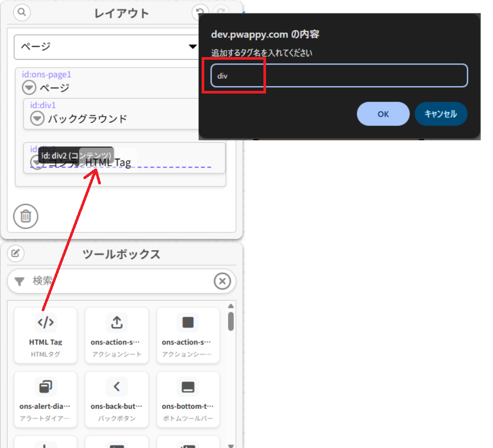Select the ons-bottom-toolbar component
This screenshot has height=448, width=493.
[187, 399]
